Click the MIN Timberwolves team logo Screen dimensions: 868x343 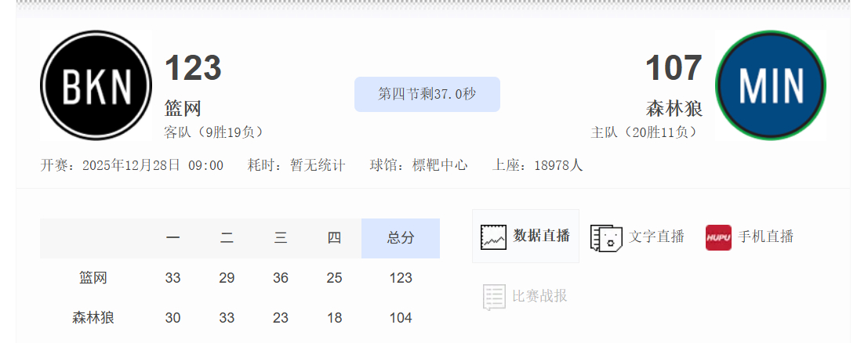(x=771, y=85)
